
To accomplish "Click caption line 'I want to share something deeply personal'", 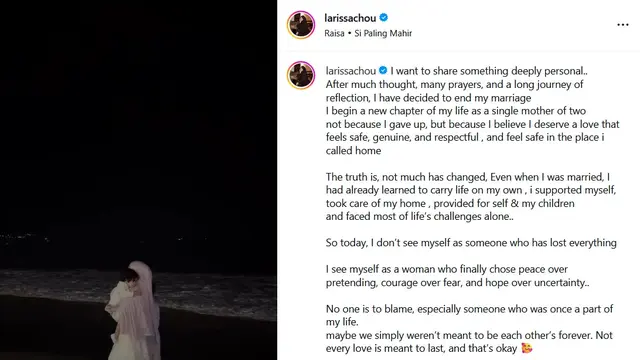I will click(x=489, y=71).
